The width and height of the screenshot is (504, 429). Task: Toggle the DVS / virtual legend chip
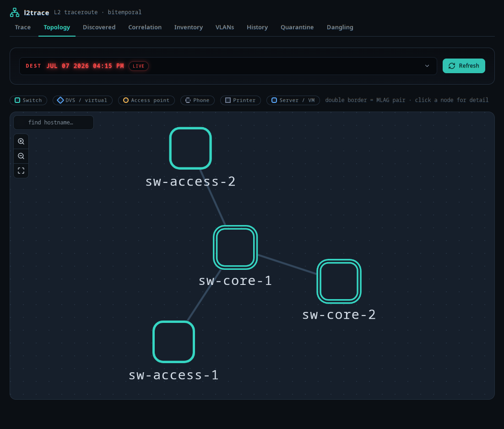pos(82,100)
